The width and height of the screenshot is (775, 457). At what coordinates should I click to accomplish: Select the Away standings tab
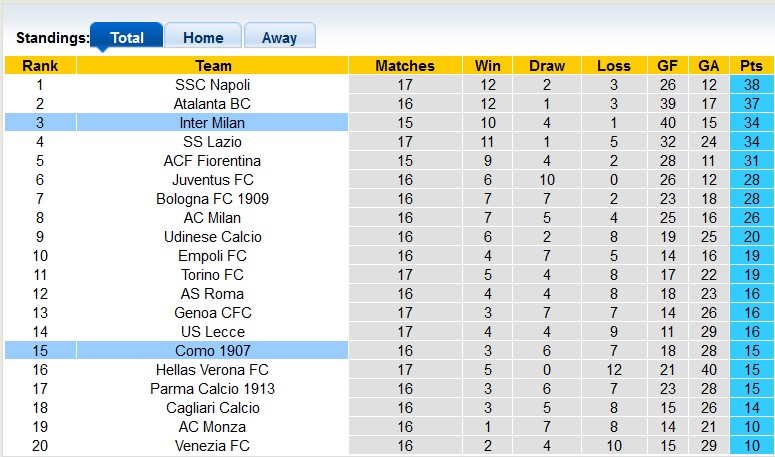(x=279, y=37)
